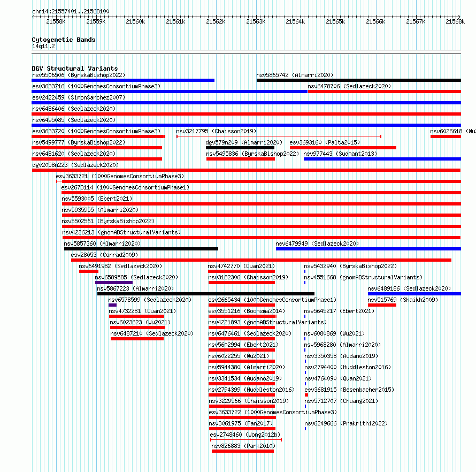476x472 pixels.
Task: Open the nsv977443 (Sudmant2013) label
Action: 340,154
